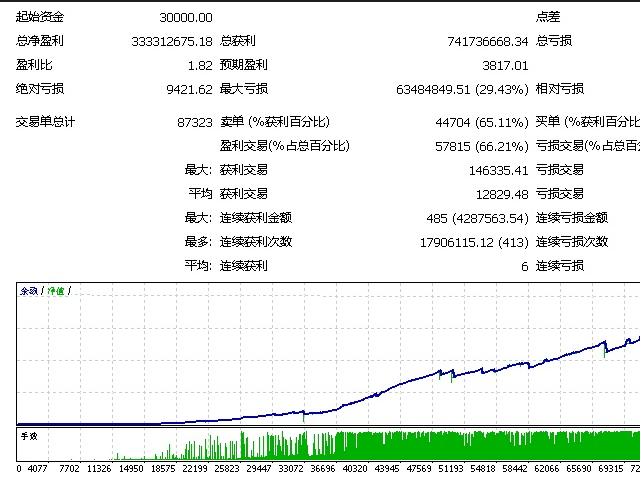
Task: Select value 485 (4287563.54)
Action: pyautogui.click(x=478, y=219)
